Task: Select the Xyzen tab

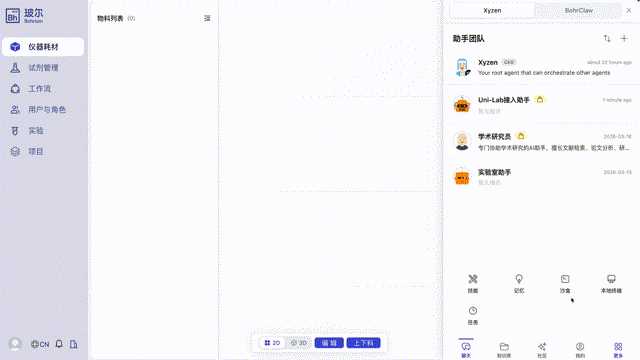Action: point(492,11)
